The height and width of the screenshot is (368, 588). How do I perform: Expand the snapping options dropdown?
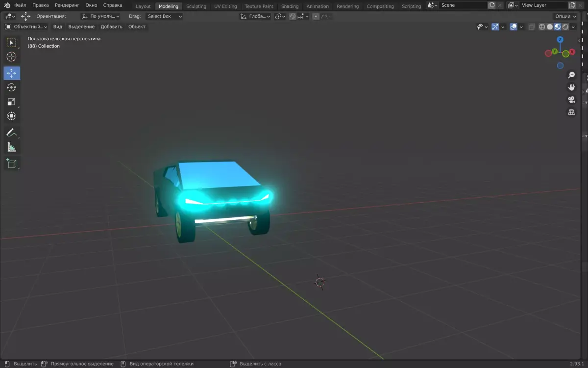pyautogui.click(x=303, y=16)
